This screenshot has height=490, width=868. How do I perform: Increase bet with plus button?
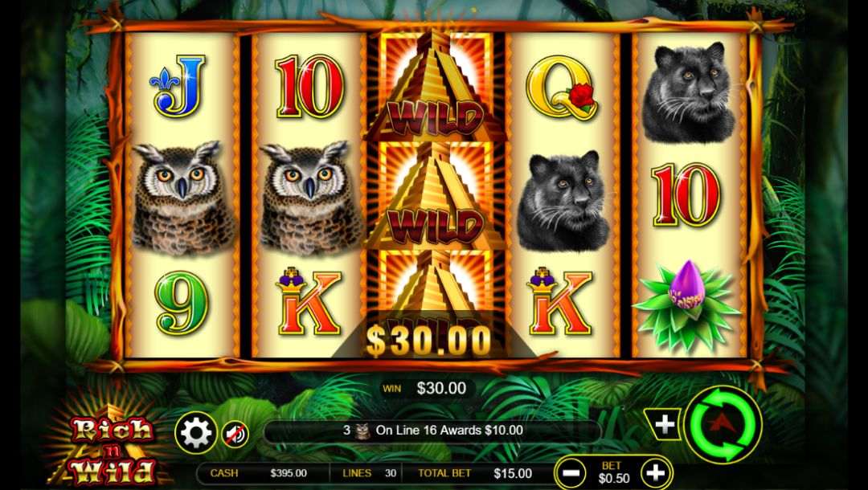click(x=656, y=473)
